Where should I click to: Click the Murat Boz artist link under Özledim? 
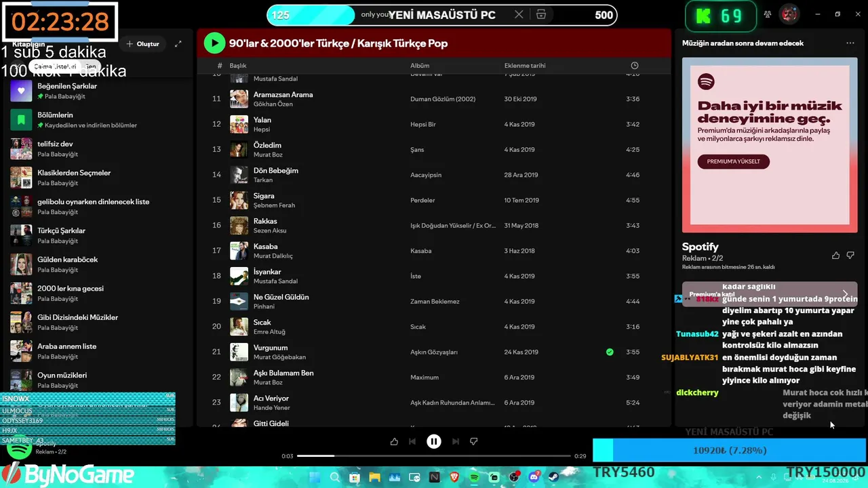coord(268,155)
